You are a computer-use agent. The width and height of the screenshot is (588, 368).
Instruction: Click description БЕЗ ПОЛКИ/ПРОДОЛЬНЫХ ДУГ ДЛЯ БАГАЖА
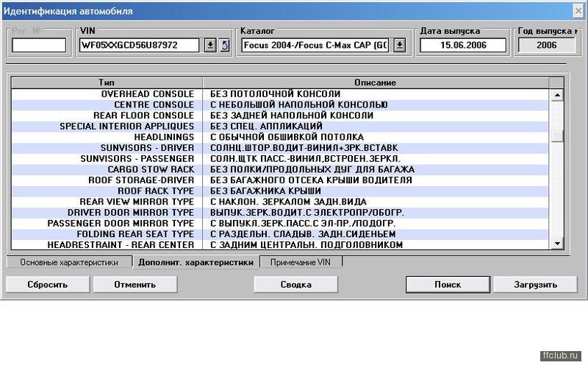point(312,169)
